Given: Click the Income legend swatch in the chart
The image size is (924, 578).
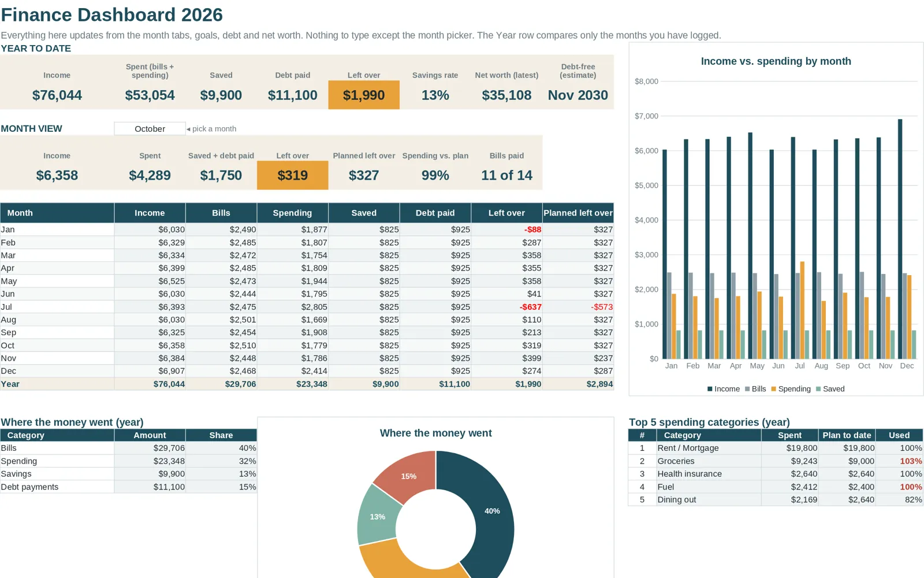Looking at the screenshot, I should coord(710,389).
